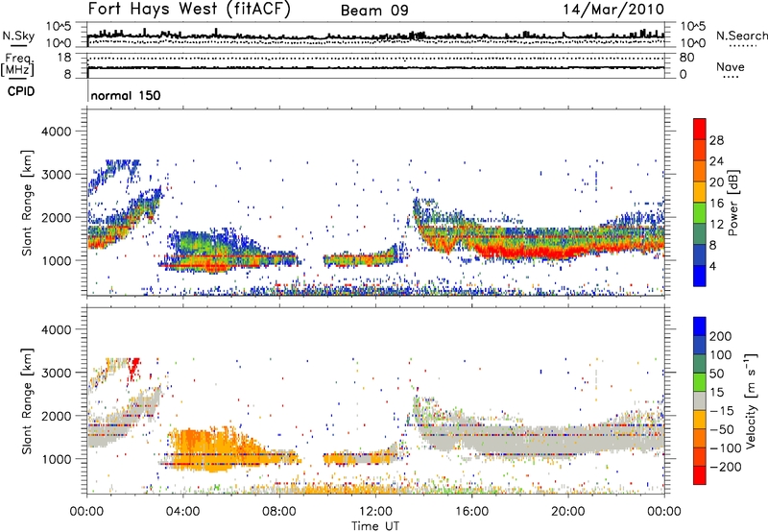Screen dimensions: 768x532
Task: Click the '-100' velocity colorbar value
Action: tap(727, 448)
